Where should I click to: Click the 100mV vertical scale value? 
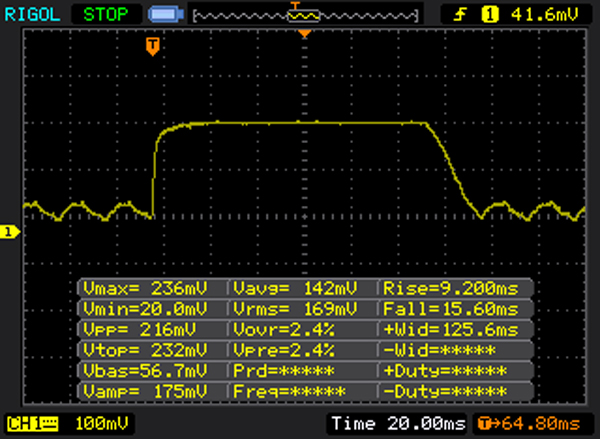point(102,424)
